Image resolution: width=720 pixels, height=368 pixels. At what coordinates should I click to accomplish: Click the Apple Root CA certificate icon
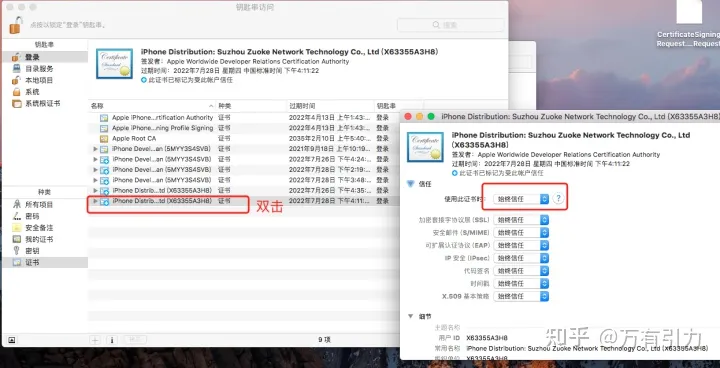coord(104,138)
